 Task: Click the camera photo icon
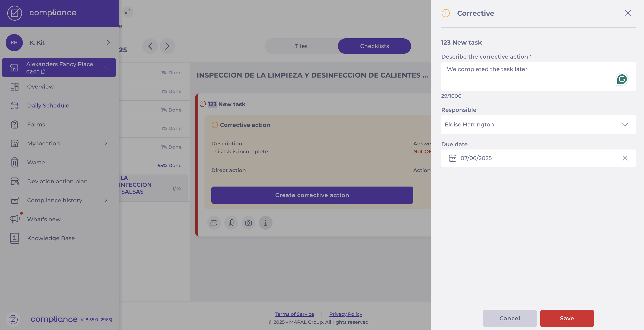248,223
